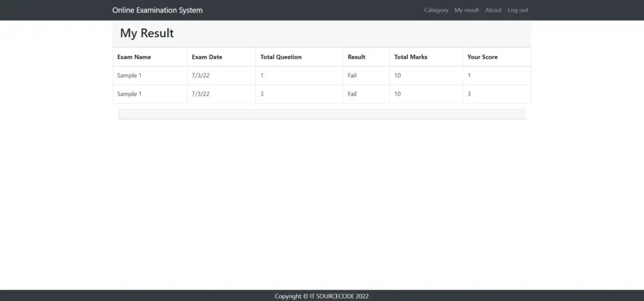The width and height of the screenshot is (644, 301).
Task: Click Your Score value 3
Action: 469,94
